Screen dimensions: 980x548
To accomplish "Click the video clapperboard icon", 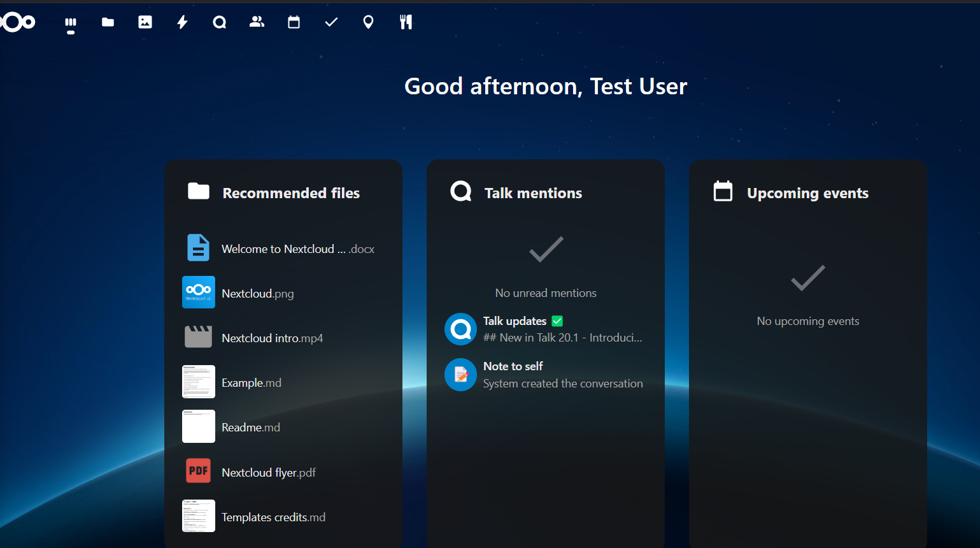I will point(198,337).
